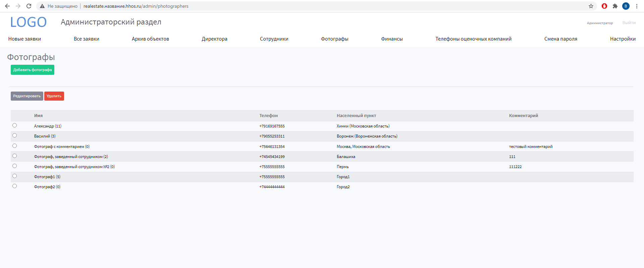Click the browser forward arrow
Screen dimensions: 644x268
[x=18, y=6]
